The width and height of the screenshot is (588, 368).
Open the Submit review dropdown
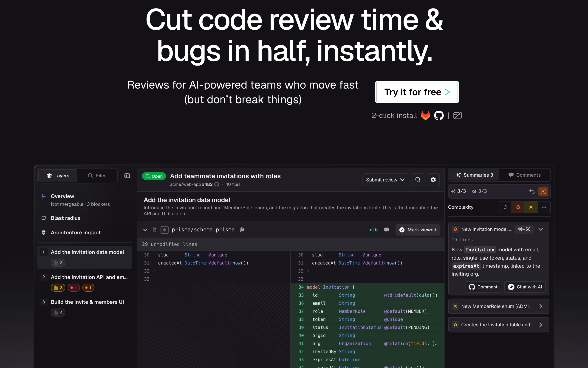click(x=385, y=180)
